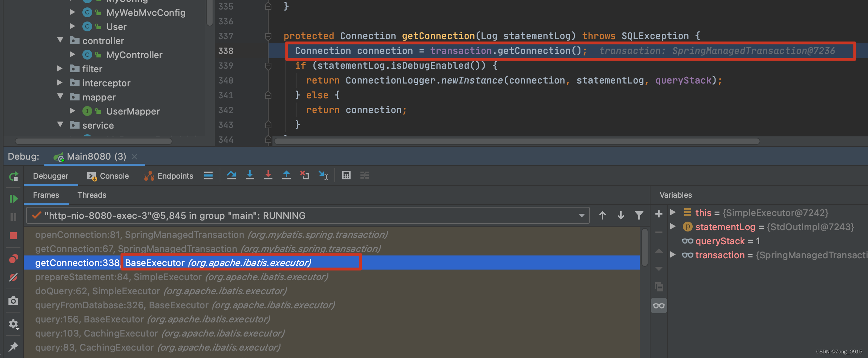This screenshot has width=868, height=358.
Task: Click the project tree horizontal scrollbar
Action: pos(94,141)
